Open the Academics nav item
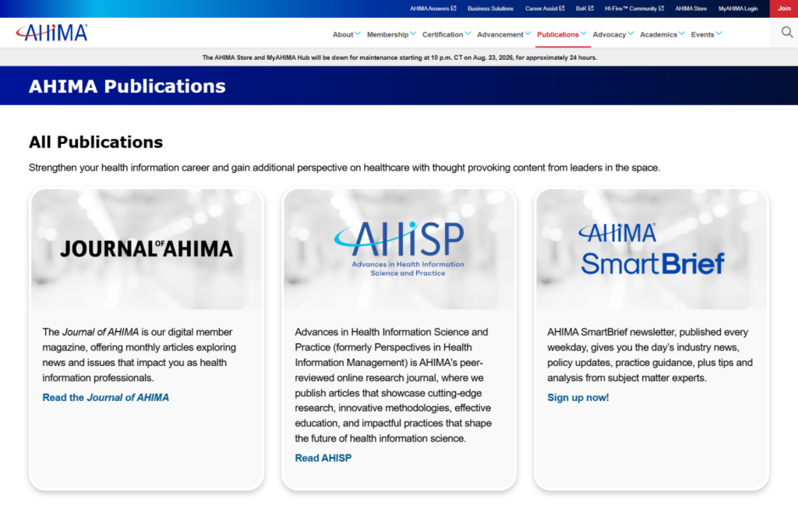 [x=658, y=34]
